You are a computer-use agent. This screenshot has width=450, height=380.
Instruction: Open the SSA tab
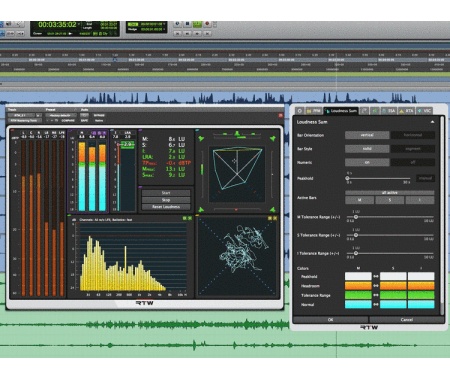pos(389,111)
